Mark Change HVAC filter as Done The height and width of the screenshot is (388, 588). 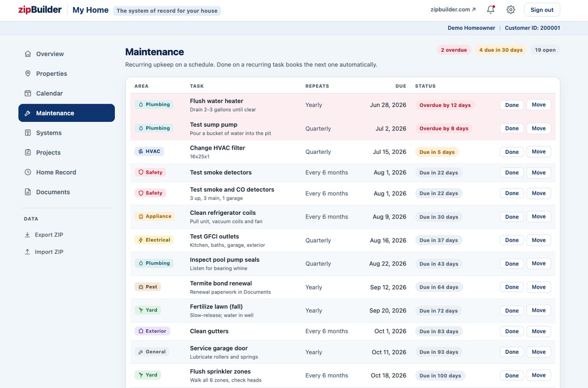(512, 152)
